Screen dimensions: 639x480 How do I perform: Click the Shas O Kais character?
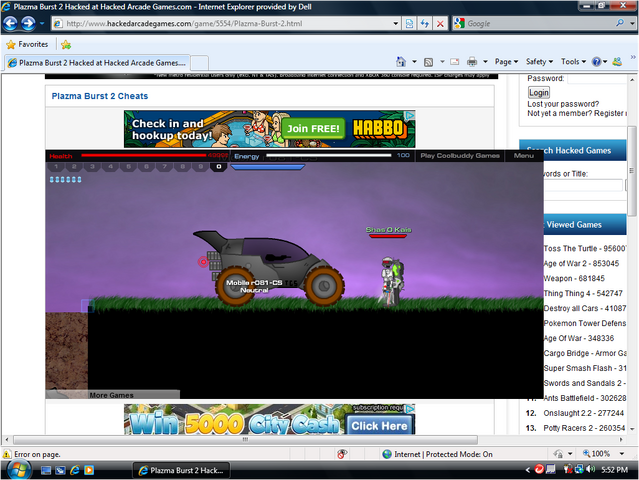[391, 281]
